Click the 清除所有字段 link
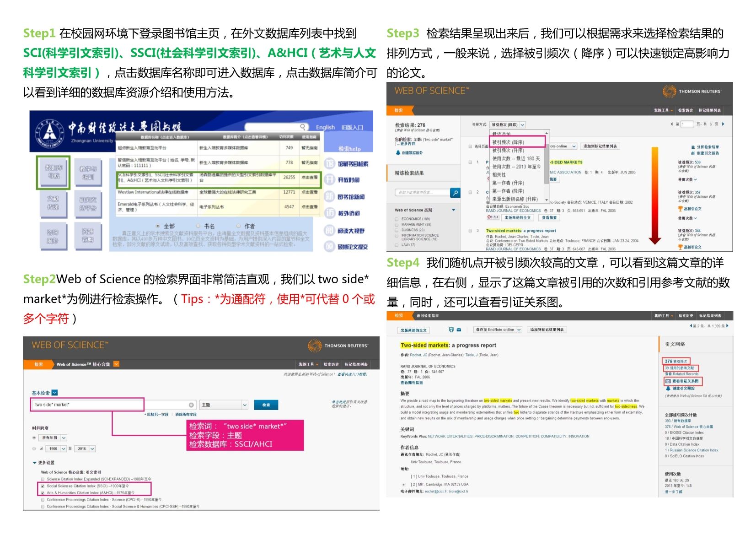Image resolution: width=756 pixels, height=535 pixels. point(186,414)
